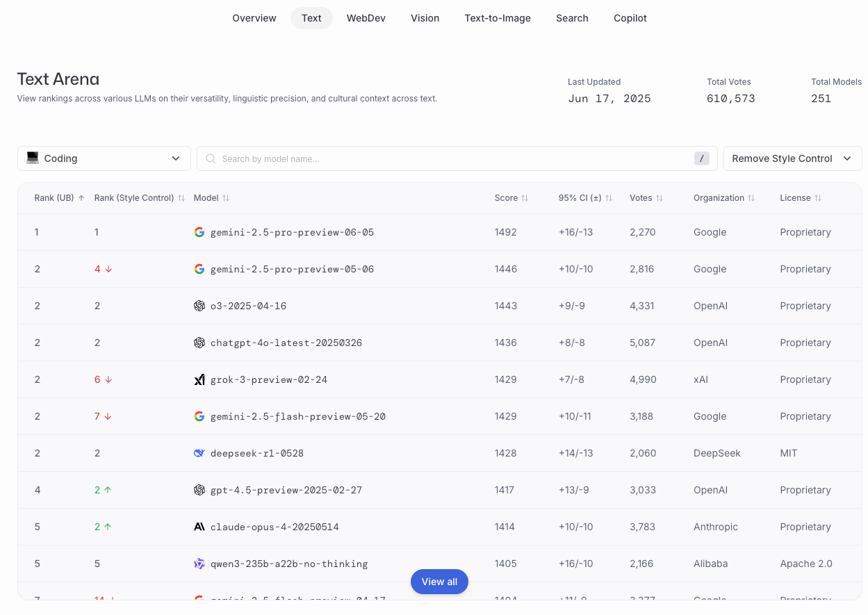Open gemini-2.5-flash-preview-05-20 model link
868x615 pixels.
click(298, 416)
